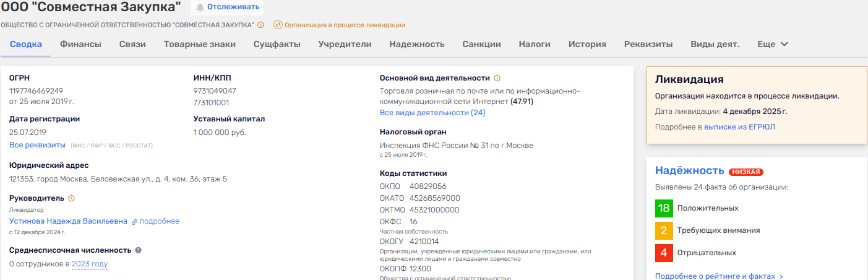This screenshot has height=280, width=868.
Task: Click the bell icon next to Отслеживать
Action: click(x=200, y=7)
